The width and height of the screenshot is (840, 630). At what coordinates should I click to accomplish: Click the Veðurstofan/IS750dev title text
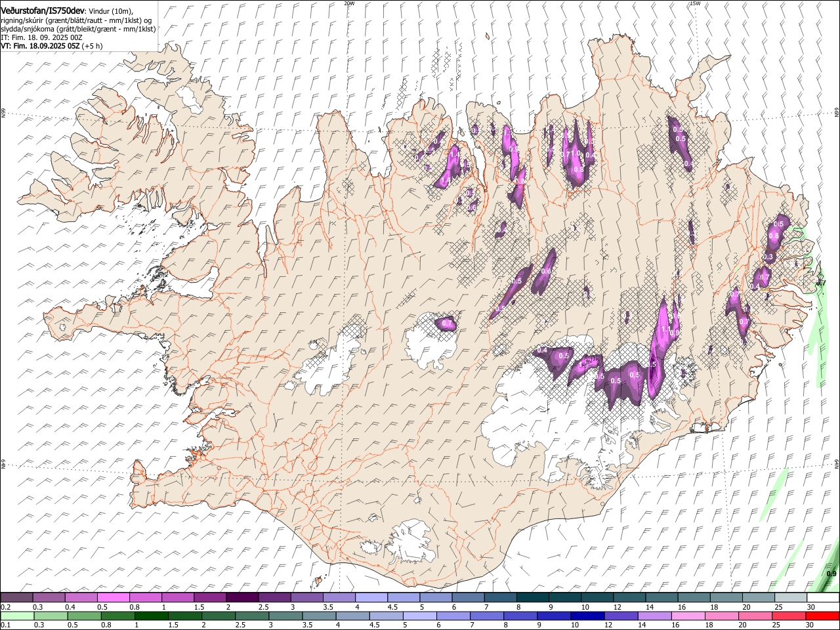pyautogui.click(x=43, y=10)
